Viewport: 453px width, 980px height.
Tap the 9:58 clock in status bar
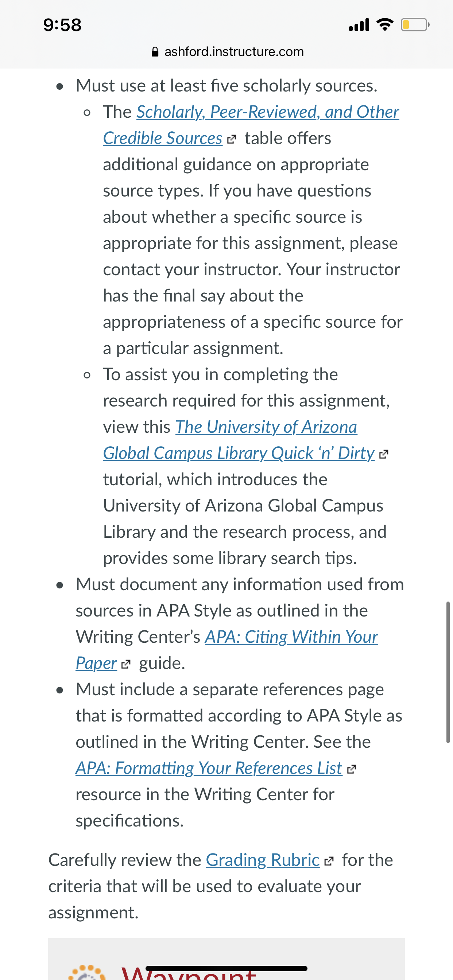coord(62,25)
